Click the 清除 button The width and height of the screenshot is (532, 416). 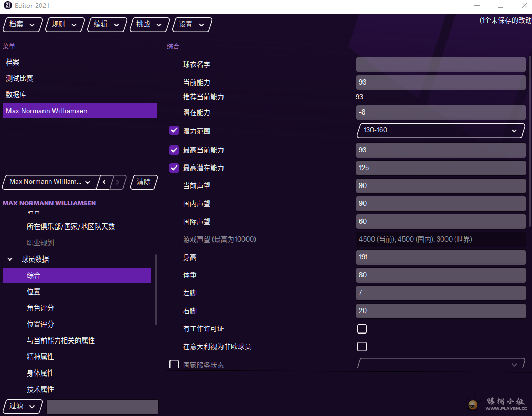tap(144, 182)
